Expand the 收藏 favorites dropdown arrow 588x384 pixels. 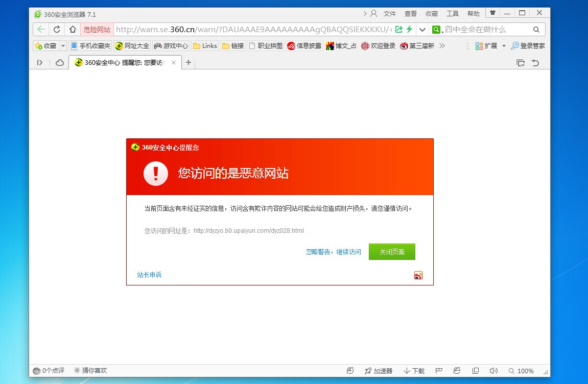point(63,46)
